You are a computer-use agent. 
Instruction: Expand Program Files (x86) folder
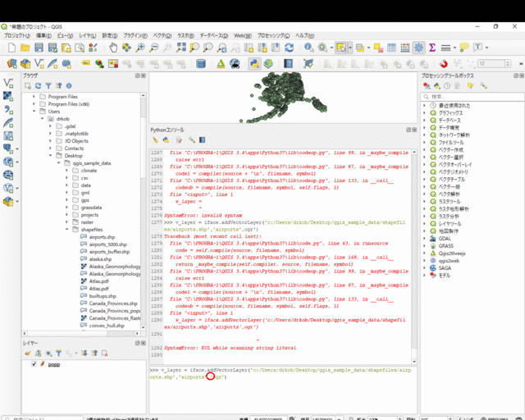click(34, 104)
